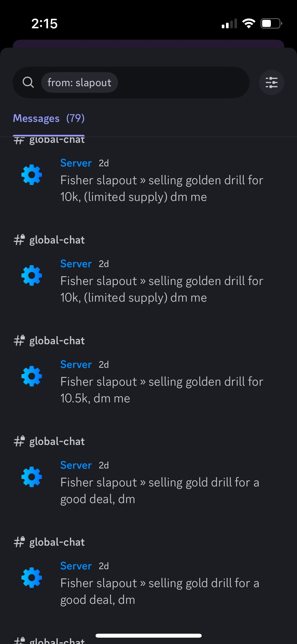
Task: Tap the second Server gear avatar
Action: click(32, 275)
